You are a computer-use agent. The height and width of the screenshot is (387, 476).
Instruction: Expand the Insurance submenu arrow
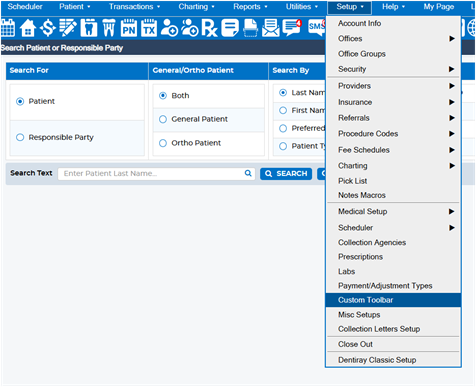click(452, 102)
